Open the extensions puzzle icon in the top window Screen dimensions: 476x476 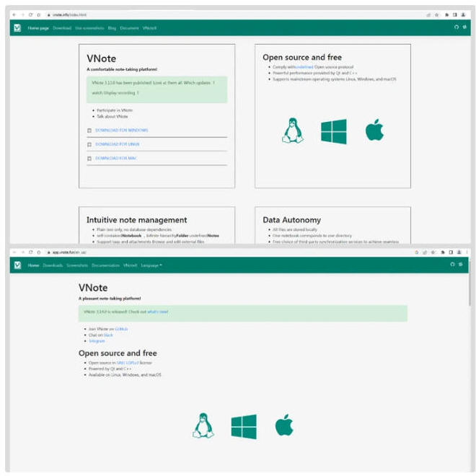tap(447, 14)
